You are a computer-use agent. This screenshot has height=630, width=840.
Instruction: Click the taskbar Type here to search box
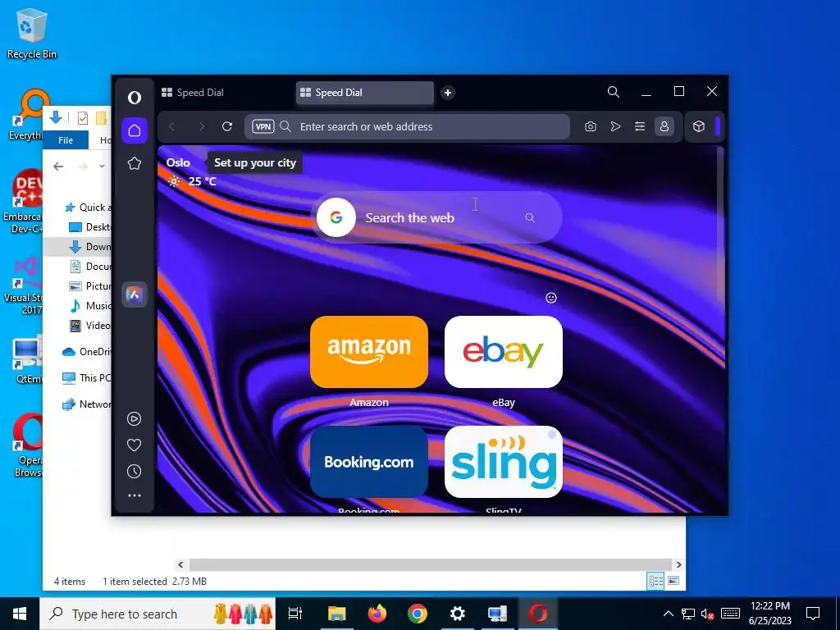(157, 614)
